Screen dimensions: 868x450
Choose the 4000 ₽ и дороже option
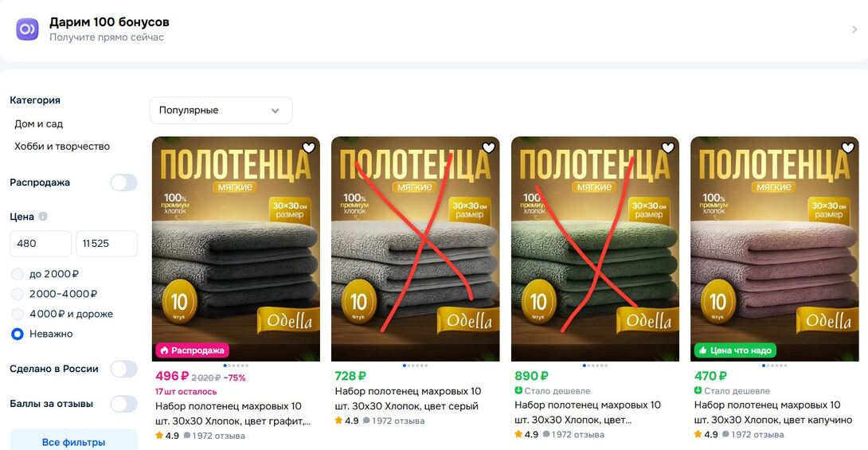point(18,314)
